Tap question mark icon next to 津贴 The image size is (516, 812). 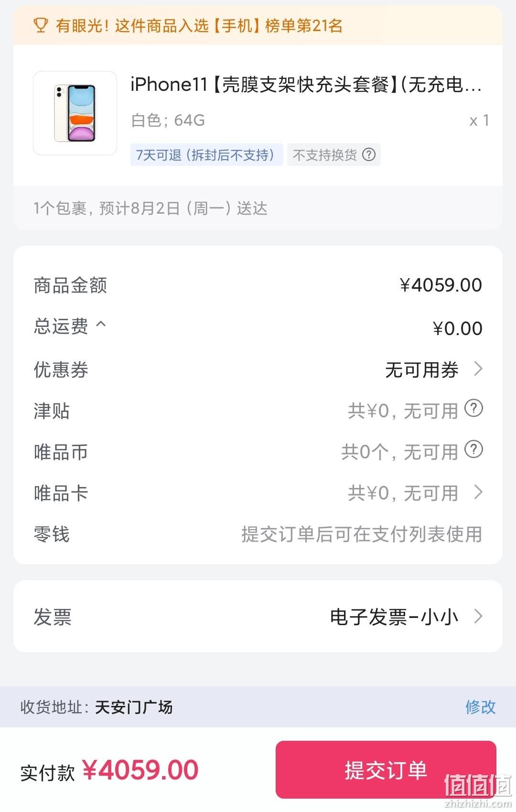point(473,409)
